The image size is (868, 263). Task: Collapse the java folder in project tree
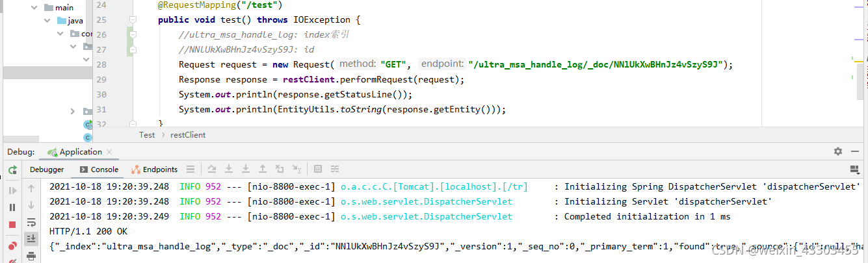(47, 21)
